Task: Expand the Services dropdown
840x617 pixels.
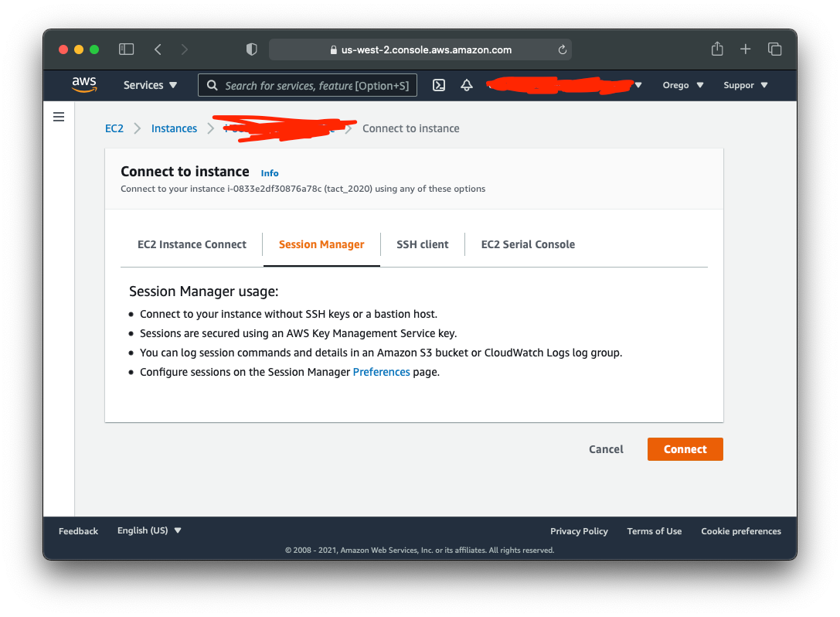Action: pos(150,85)
